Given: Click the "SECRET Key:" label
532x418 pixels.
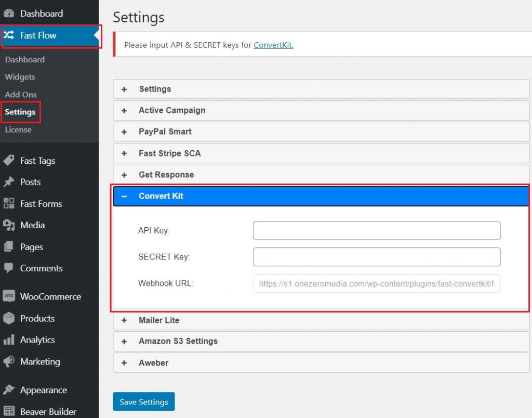Looking at the screenshot, I should tap(164, 257).
